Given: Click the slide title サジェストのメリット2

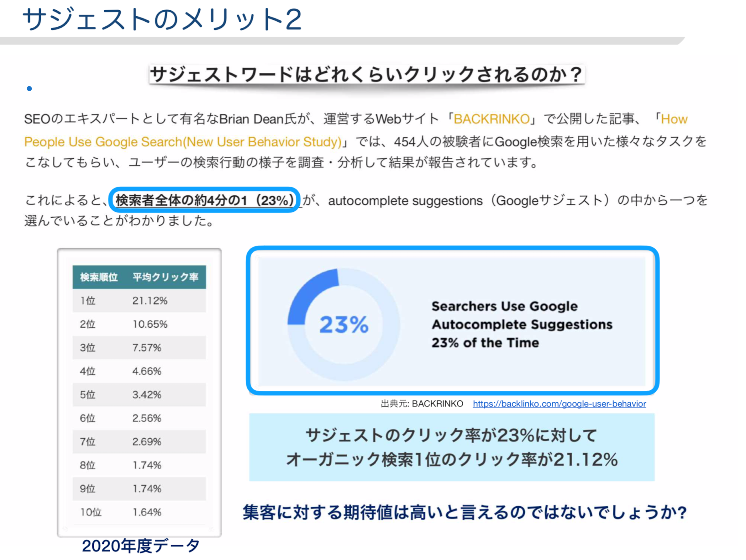Looking at the screenshot, I should pyautogui.click(x=162, y=19).
